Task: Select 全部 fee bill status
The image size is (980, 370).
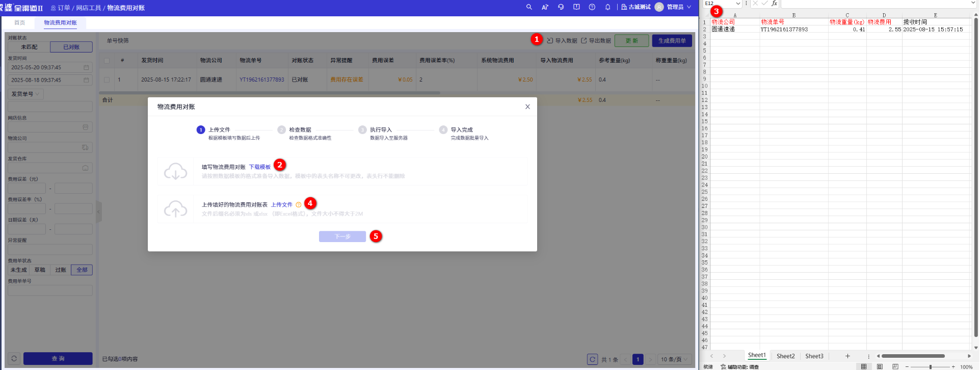Action: [82, 270]
